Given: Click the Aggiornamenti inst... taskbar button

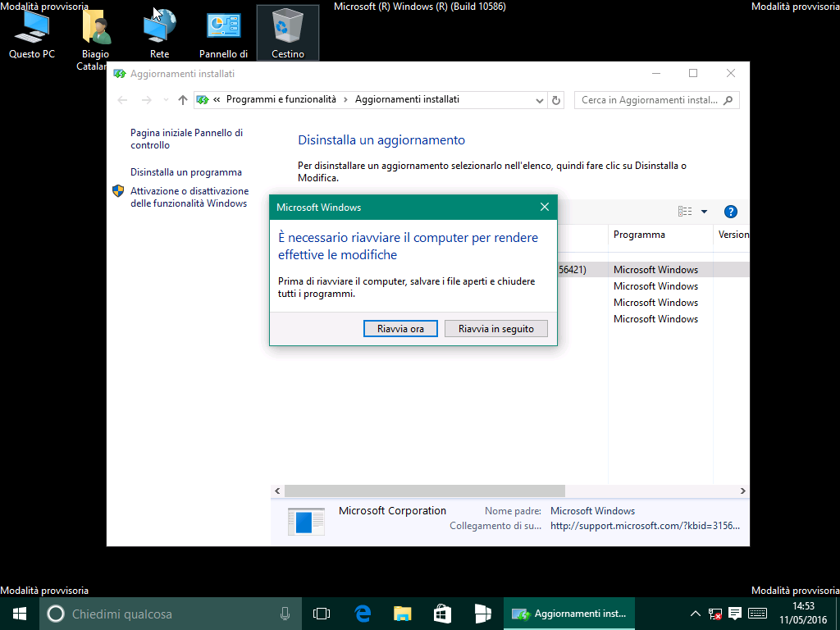Looking at the screenshot, I should coord(569,614).
